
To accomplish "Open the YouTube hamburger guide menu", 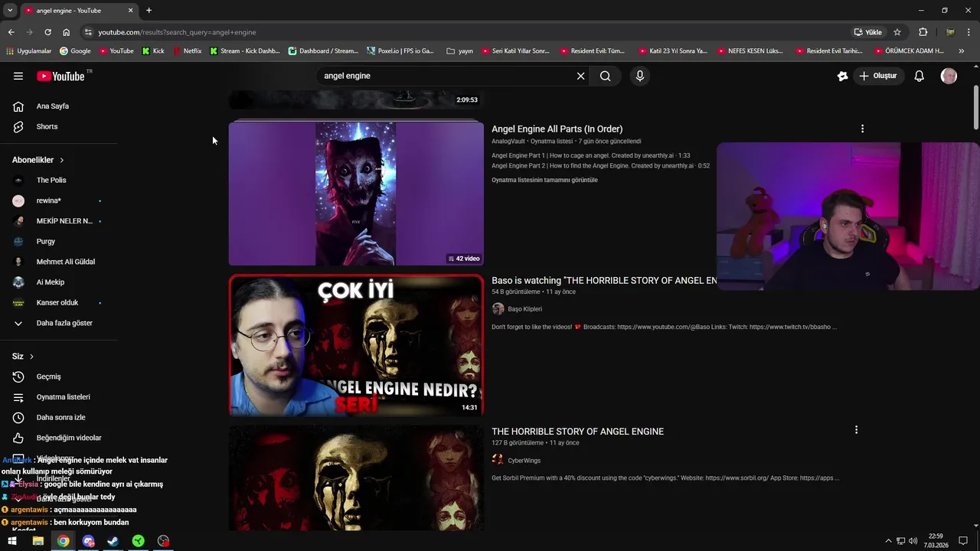I will coord(18,76).
